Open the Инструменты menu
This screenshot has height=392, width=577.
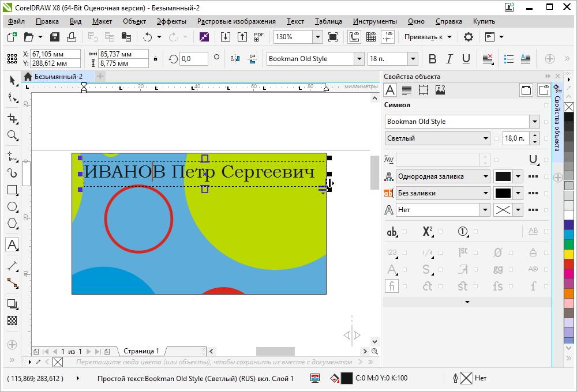374,21
